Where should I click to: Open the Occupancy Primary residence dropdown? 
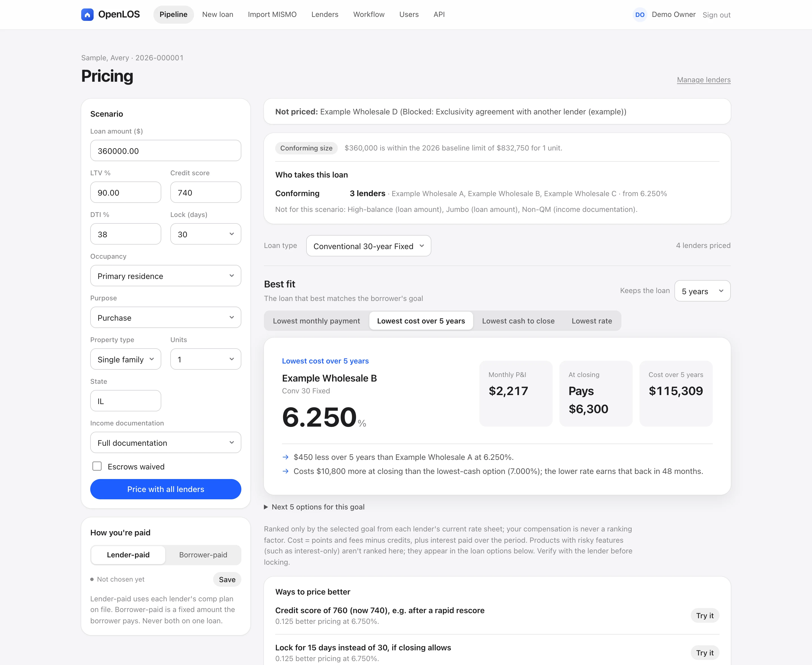pyautogui.click(x=166, y=276)
